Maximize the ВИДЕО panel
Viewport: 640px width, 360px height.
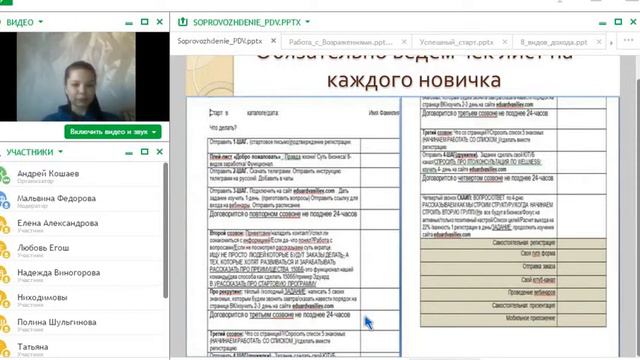pyautogui.click(x=144, y=22)
